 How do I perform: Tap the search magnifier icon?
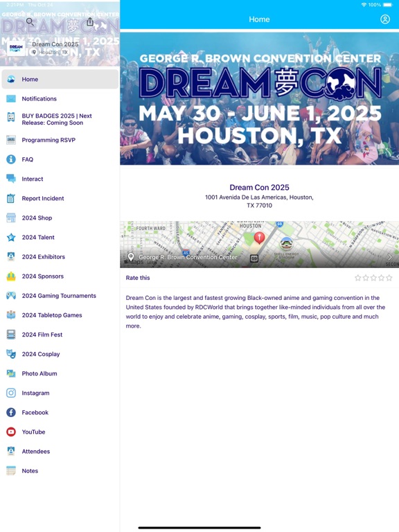(30, 22)
